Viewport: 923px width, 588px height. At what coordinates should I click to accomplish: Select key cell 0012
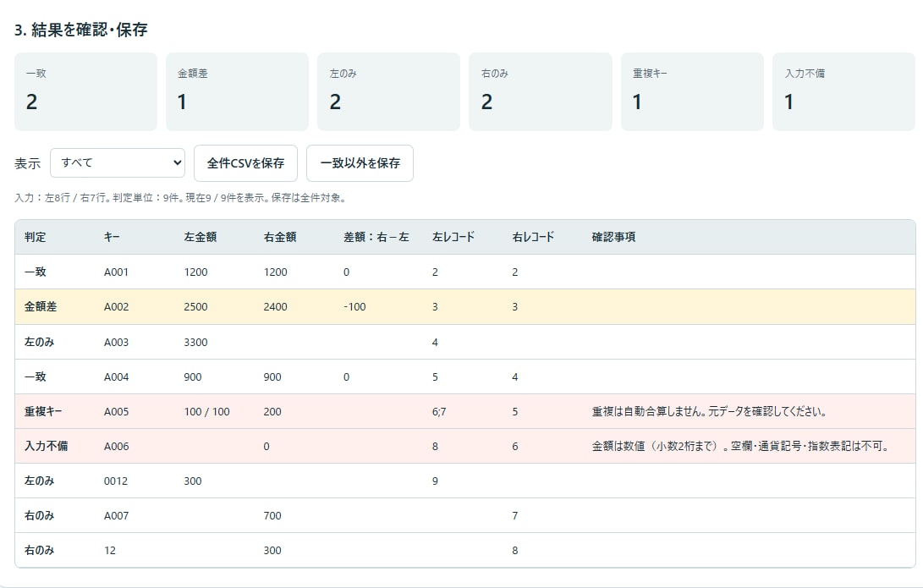115,481
